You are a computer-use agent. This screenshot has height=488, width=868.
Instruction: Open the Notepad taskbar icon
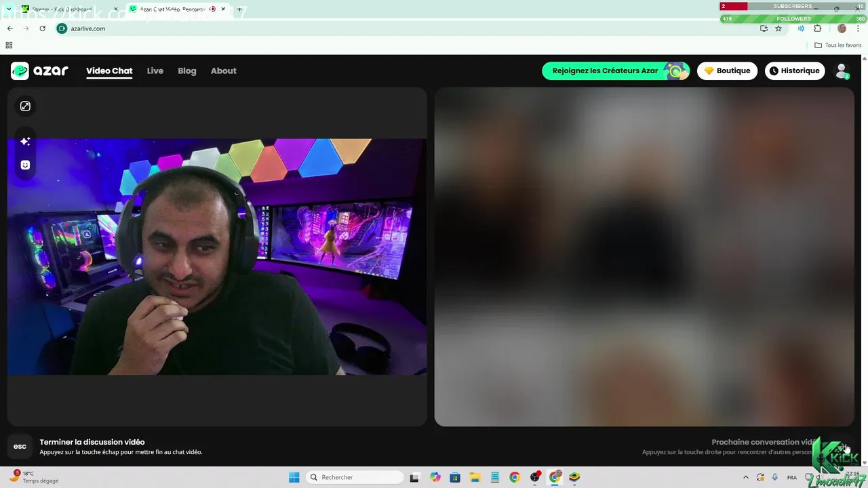[x=495, y=477]
